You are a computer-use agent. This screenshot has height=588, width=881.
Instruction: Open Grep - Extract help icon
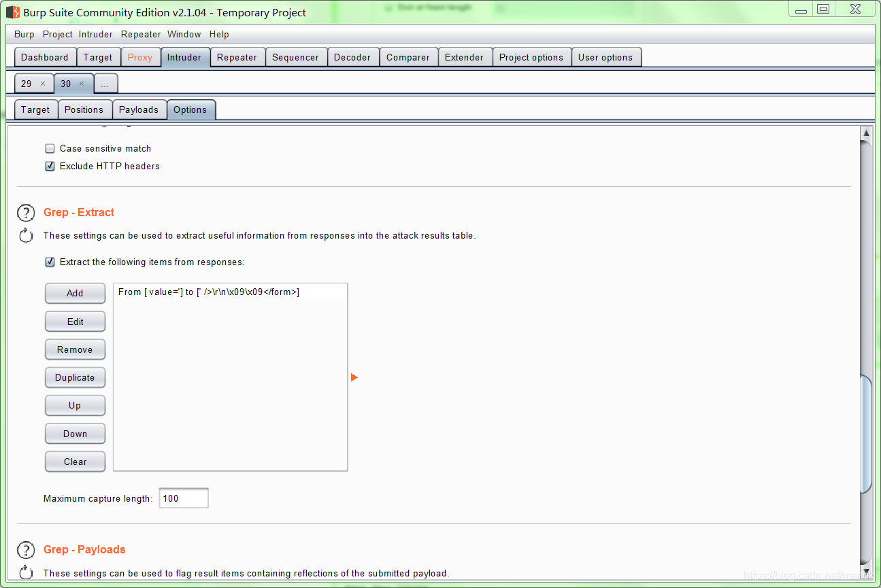tap(26, 213)
